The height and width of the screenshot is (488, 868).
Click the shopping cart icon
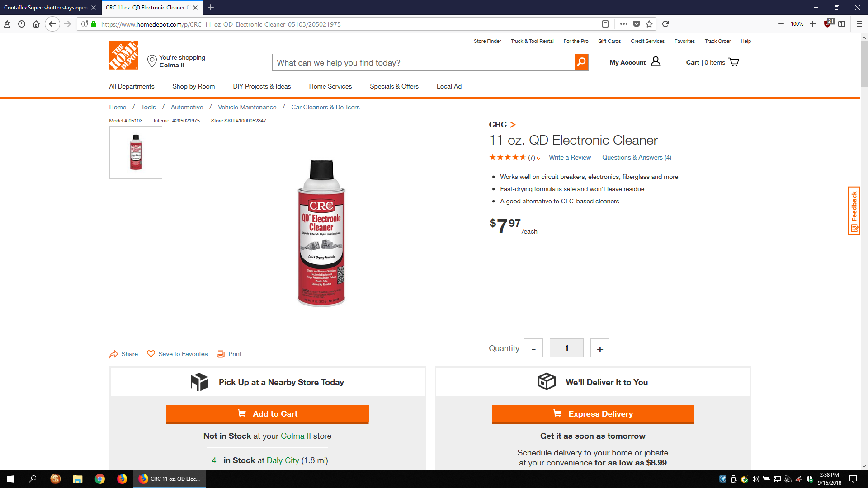[734, 62]
